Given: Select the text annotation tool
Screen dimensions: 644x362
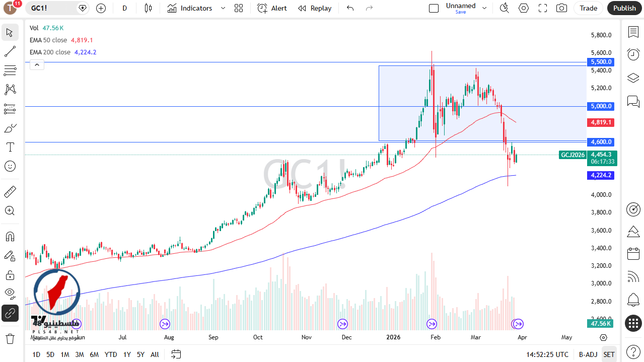Looking at the screenshot, I should click(10, 147).
